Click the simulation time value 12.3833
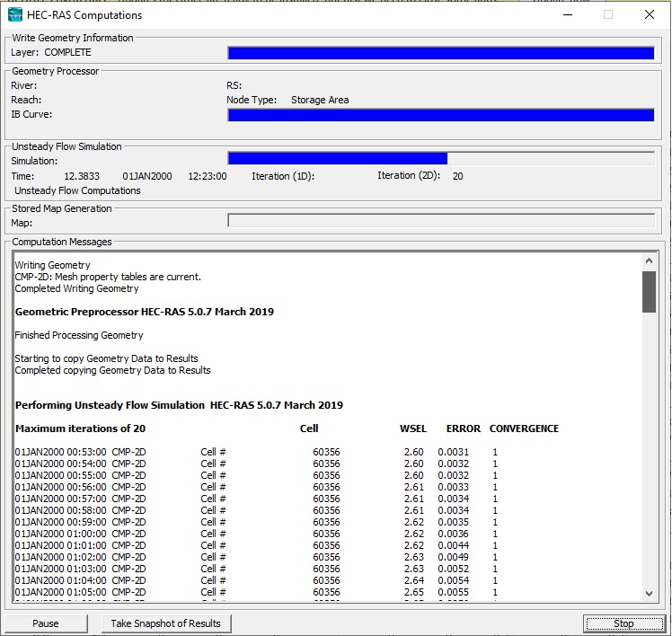The image size is (672, 636). tap(82, 176)
